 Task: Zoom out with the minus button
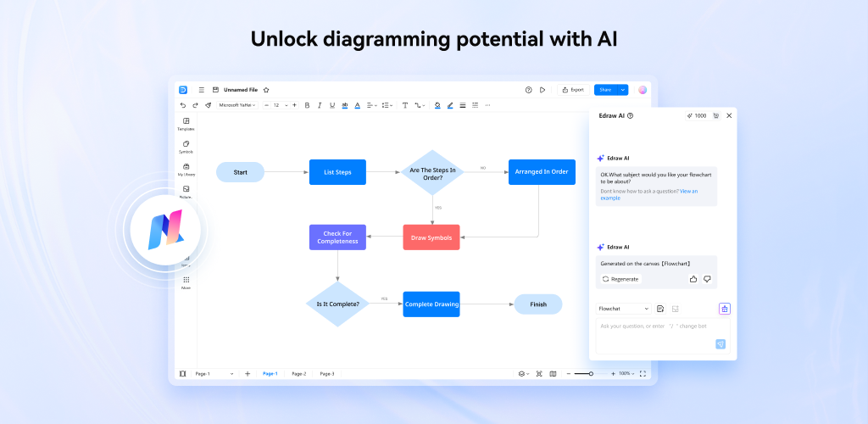pyautogui.click(x=569, y=374)
